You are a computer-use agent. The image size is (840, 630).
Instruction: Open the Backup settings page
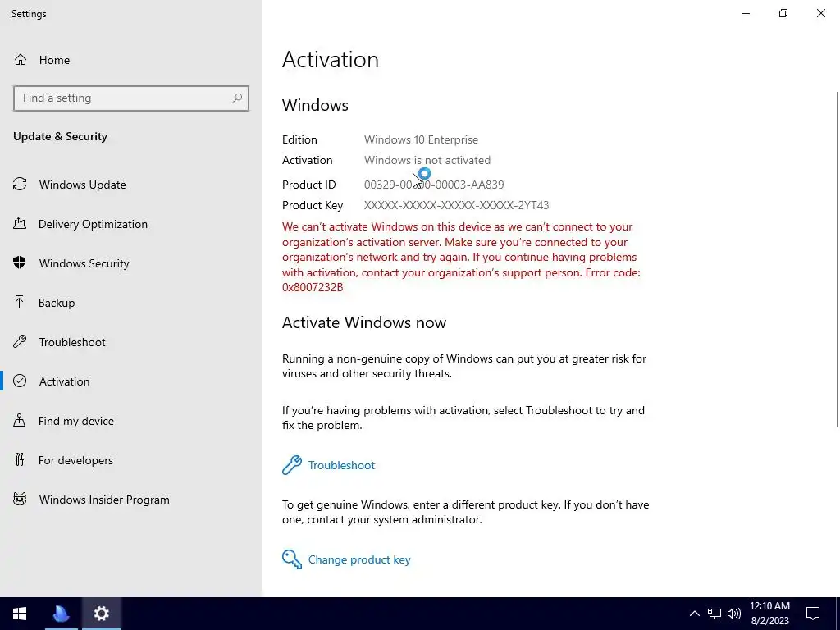pyautogui.click(x=131, y=303)
